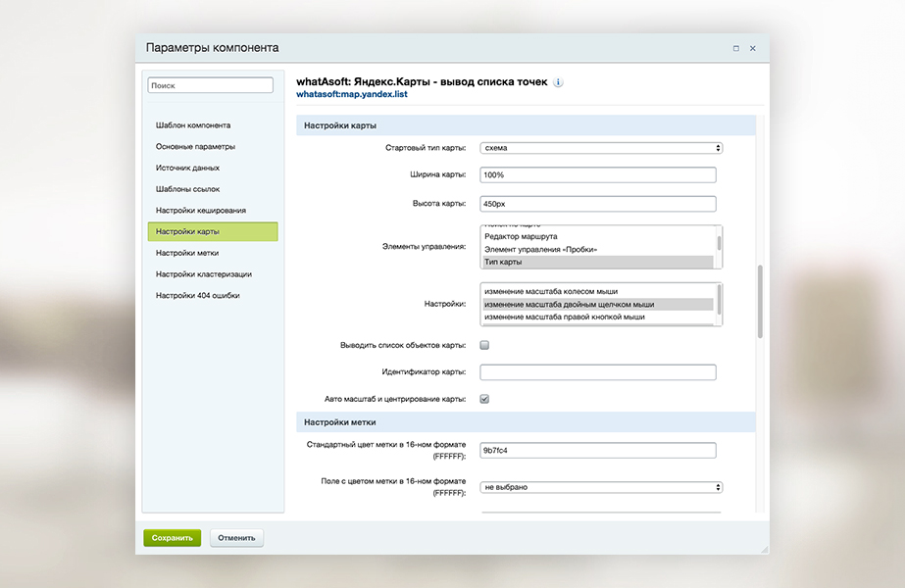The image size is (905, 588).
Task: Click the main settings vertical scrollbar
Action: tap(760, 303)
